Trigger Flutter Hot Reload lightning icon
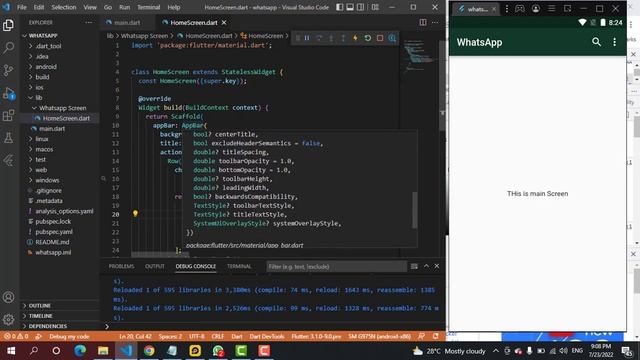The width and height of the screenshot is (640, 360). (x=356, y=38)
